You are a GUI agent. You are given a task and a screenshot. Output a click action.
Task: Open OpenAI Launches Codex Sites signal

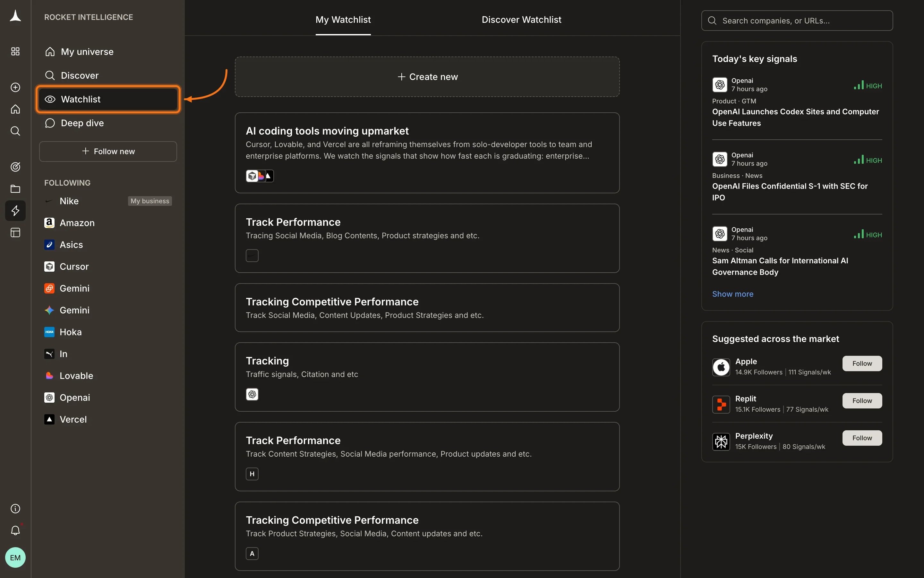click(x=795, y=117)
